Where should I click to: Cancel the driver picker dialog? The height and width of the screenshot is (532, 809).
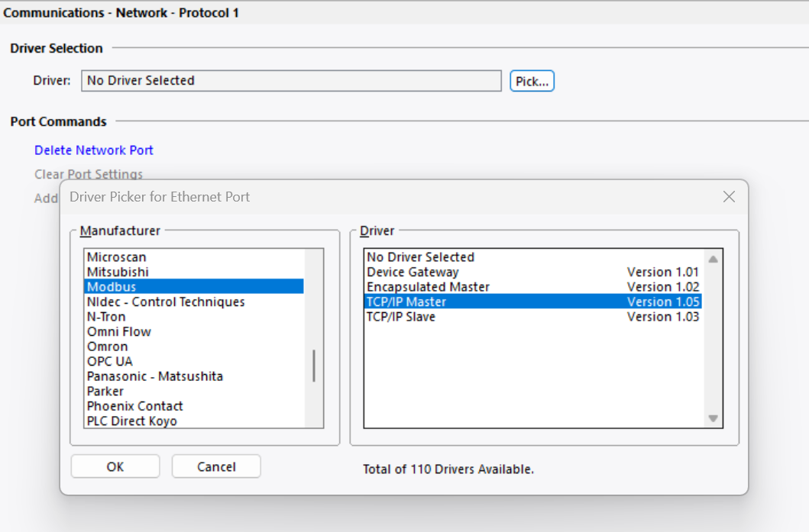(x=216, y=466)
